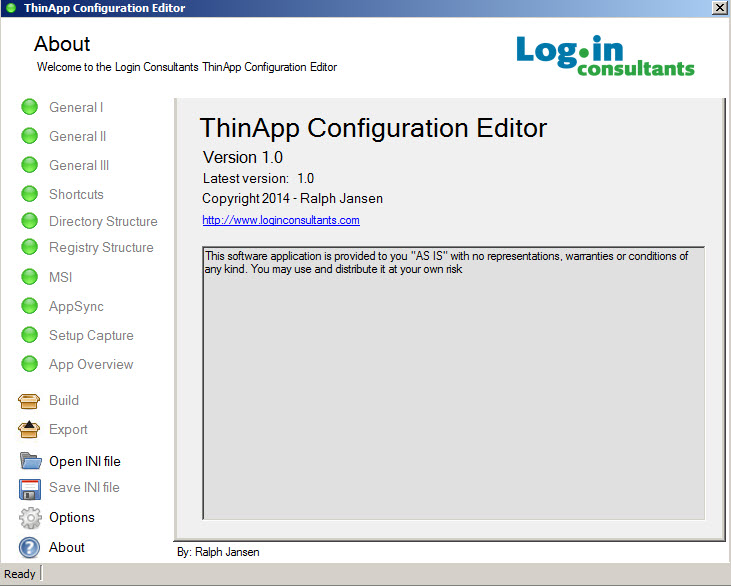731x586 pixels.
Task: Click the Ready status bar text
Action: [20, 574]
